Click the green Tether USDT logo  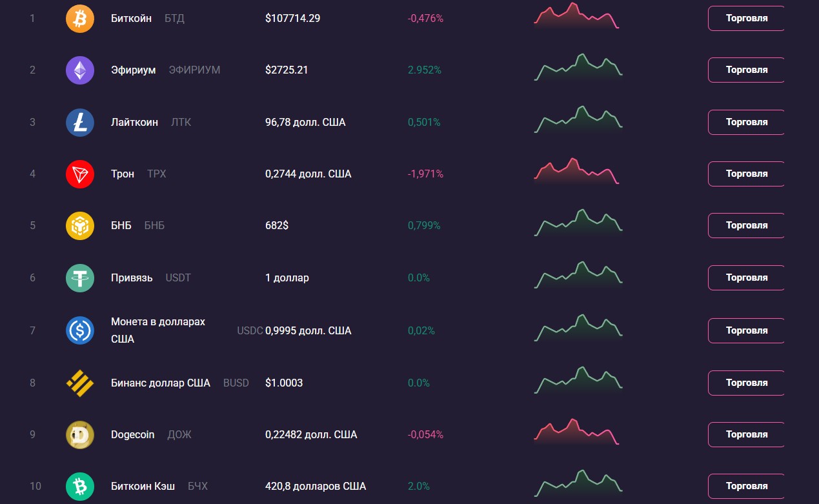pos(80,277)
